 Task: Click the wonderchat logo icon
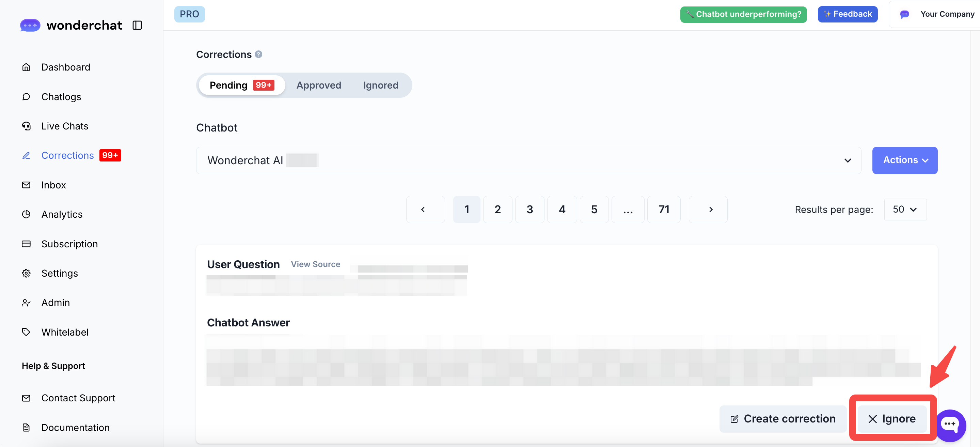point(30,25)
